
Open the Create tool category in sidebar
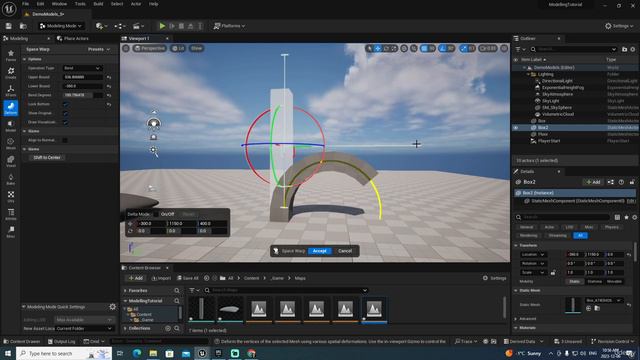[11, 73]
